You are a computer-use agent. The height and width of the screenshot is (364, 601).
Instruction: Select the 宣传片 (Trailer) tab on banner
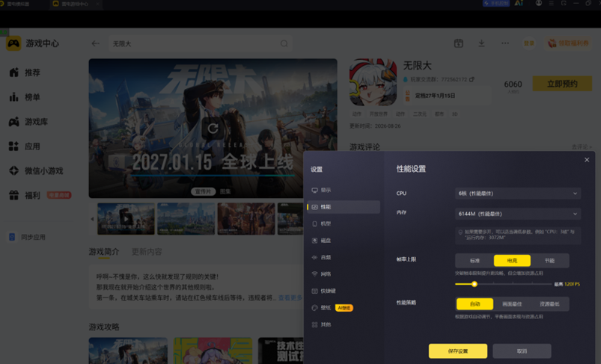[203, 191]
